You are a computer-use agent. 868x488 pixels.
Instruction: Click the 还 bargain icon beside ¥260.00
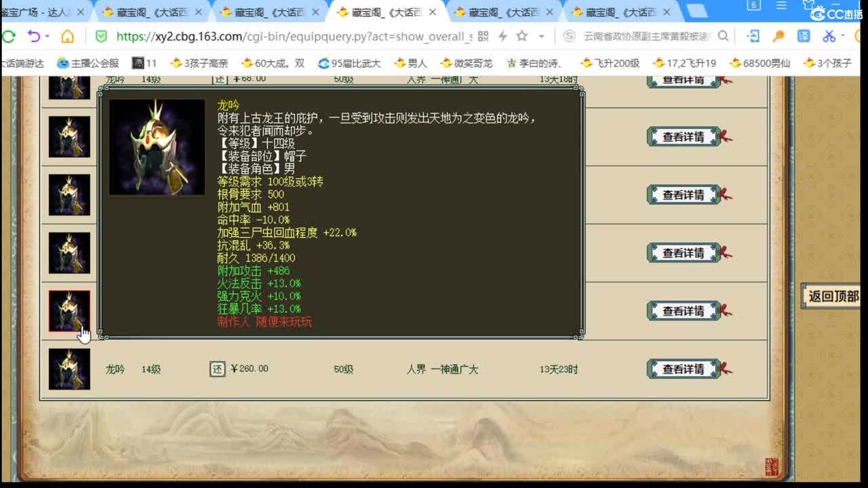217,369
